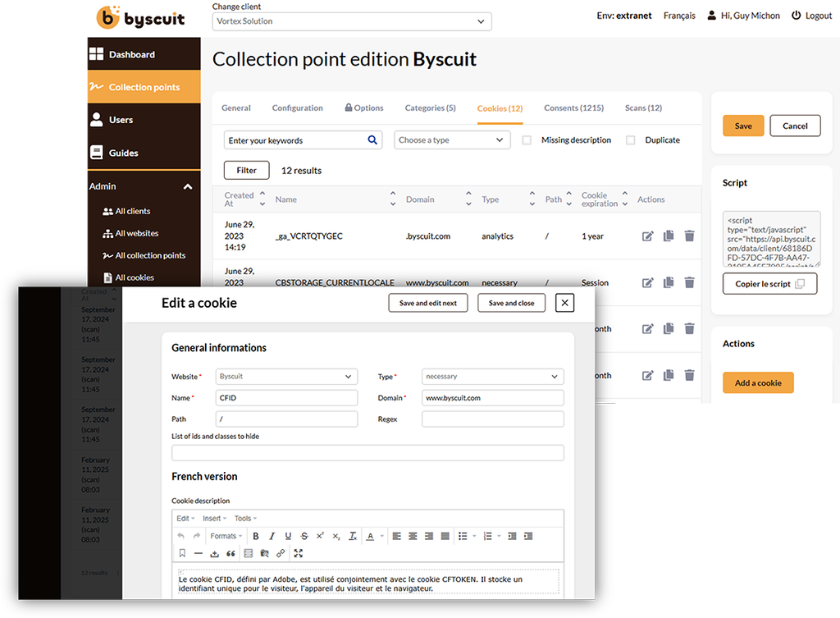Open the Consents (1215) tab
840x618 pixels.
pyautogui.click(x=573, y=108)
